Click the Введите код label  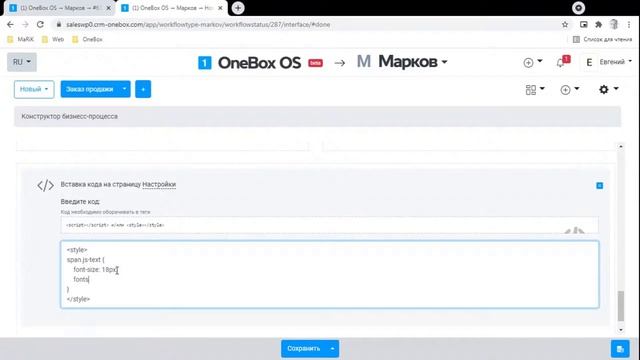tap(80, 202)
